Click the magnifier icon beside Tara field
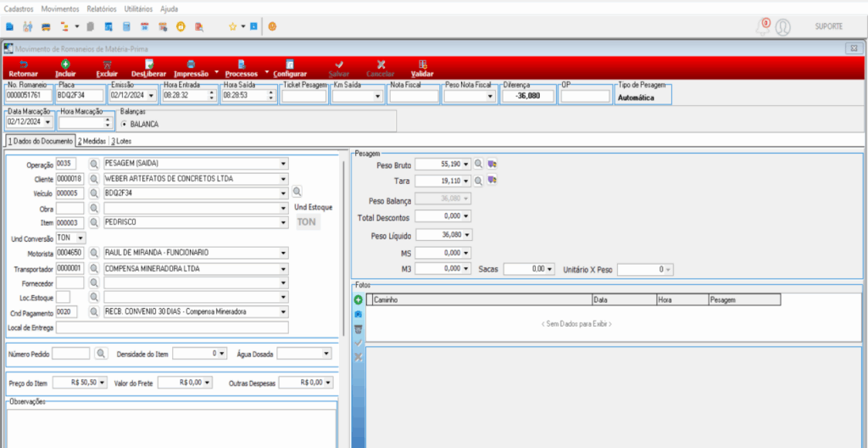The image size is (868, 448). (x=478, y=182)
